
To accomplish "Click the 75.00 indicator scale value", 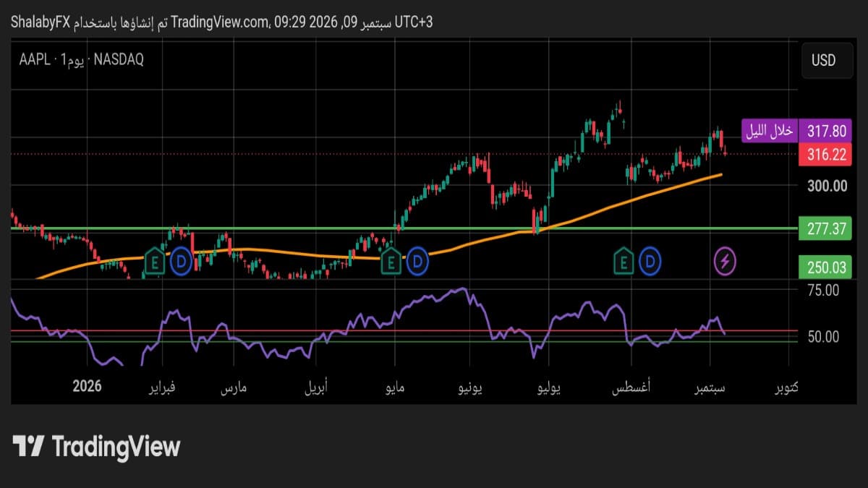I will click(823, 290).
